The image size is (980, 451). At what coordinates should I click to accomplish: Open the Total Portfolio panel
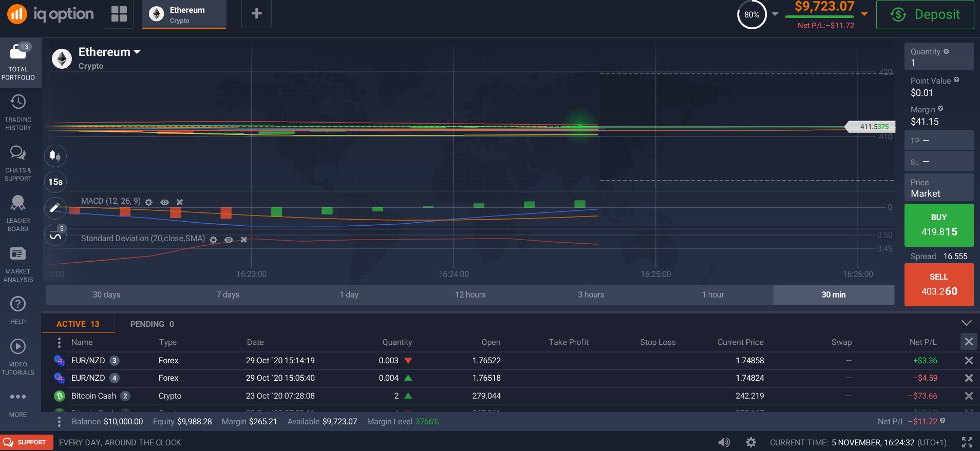point(18,62)
